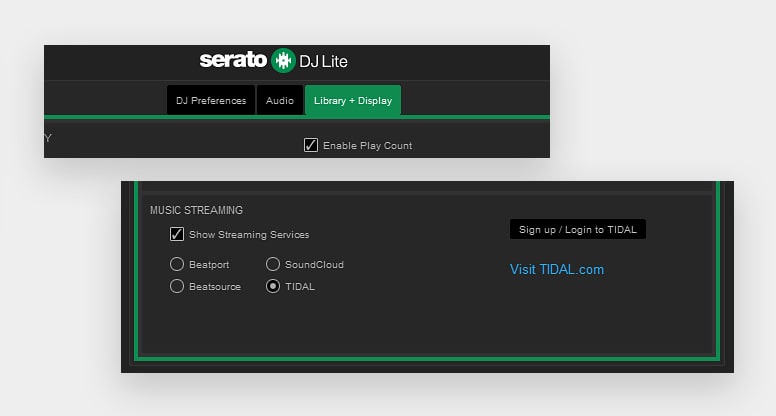Toggle the Enable Play Count checkbox
The width and height of the screenshot is (776, 416).
311,145
